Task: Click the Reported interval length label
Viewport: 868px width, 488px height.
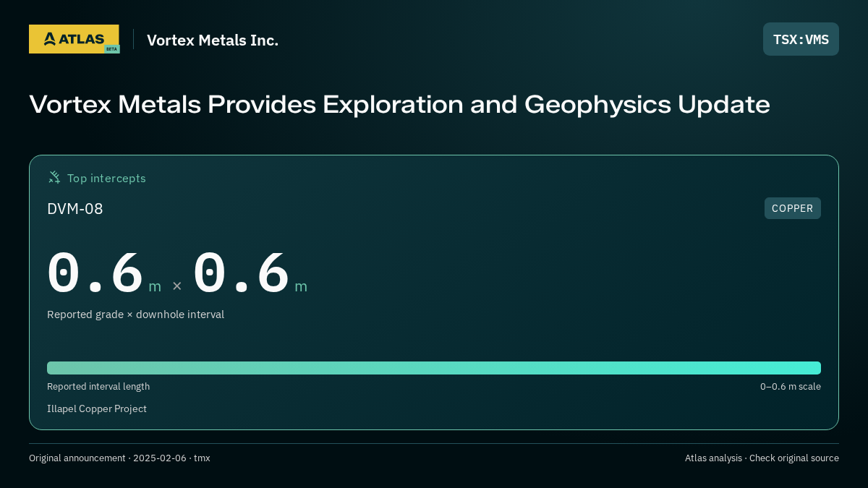Action: pos(98,387)
